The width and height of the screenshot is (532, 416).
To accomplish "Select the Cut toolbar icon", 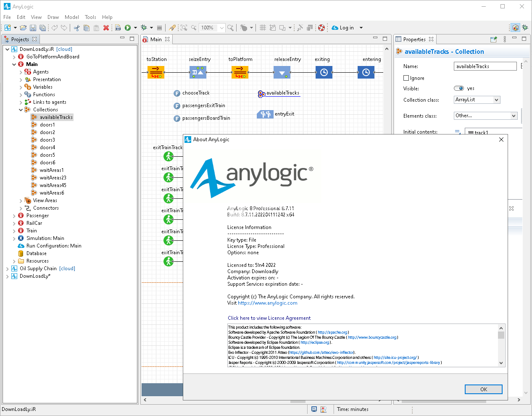I will tap(76, 27).
